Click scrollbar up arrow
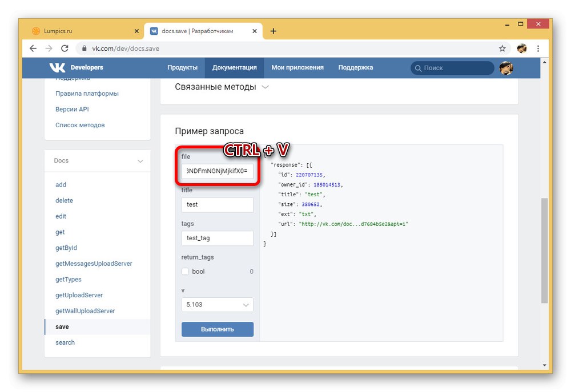The image size is (571, 392). [x=544, y=62]
